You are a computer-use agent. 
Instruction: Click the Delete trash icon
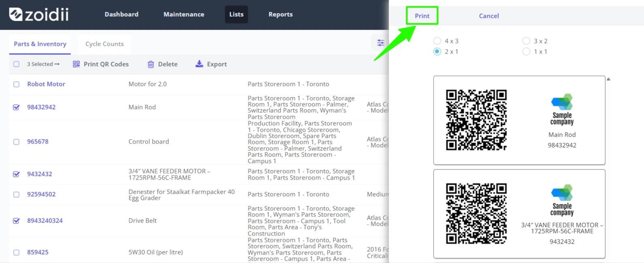(x=151, y=64)
